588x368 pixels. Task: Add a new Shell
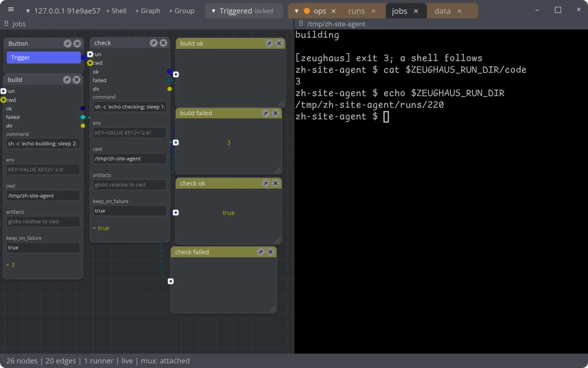(116, 11)
